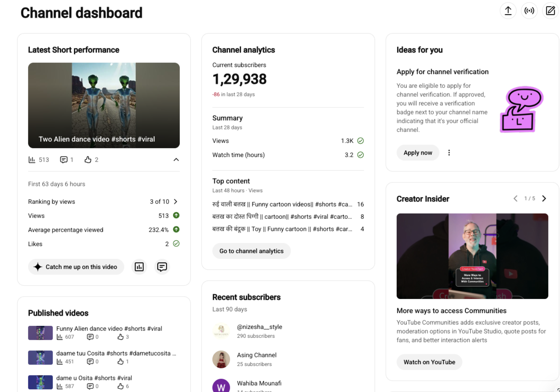Go to next Creator Insider card
The image size is (560, 392).
544,199
